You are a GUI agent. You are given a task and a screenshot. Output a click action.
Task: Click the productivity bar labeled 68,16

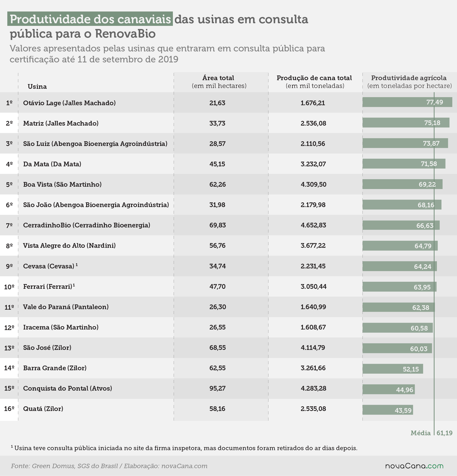point(402,205)
